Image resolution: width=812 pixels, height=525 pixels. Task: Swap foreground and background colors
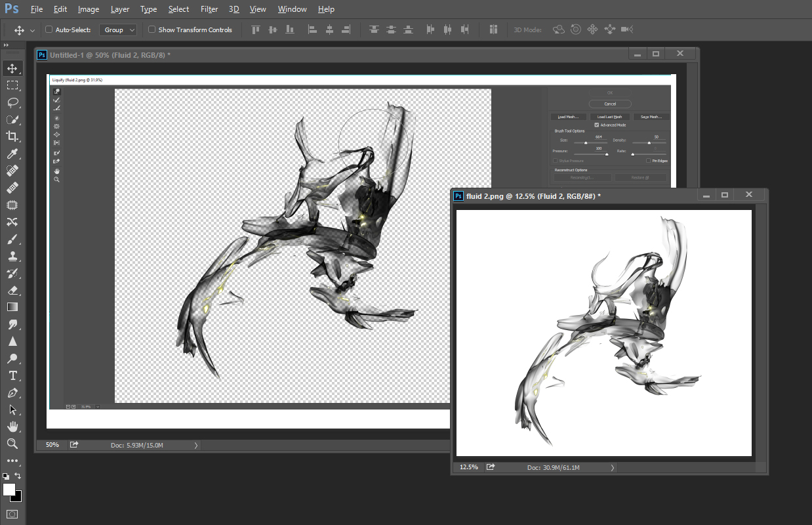click(x=18, y=476)
